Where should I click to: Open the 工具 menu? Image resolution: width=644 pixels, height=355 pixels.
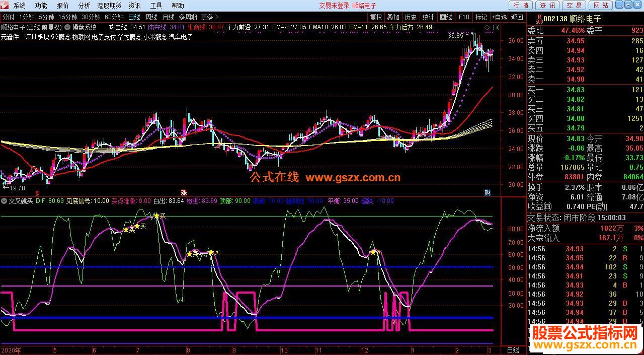pyautogui.click(x=156, y=6)
